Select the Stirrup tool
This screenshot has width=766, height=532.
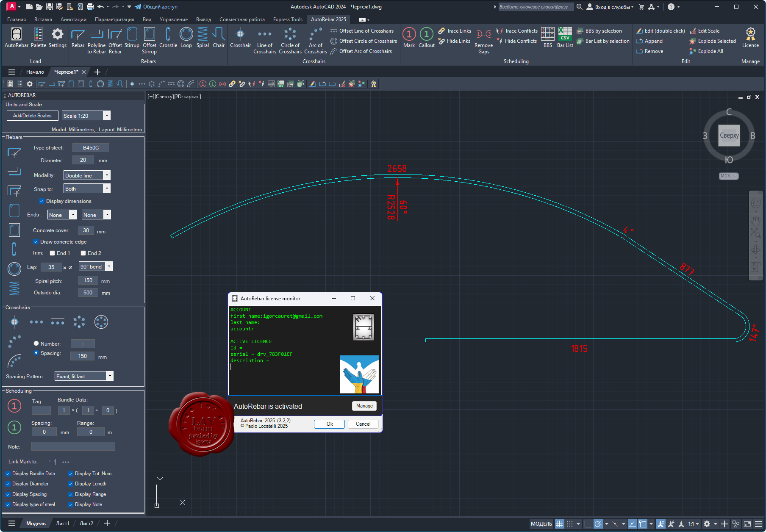tap(132, 37)
